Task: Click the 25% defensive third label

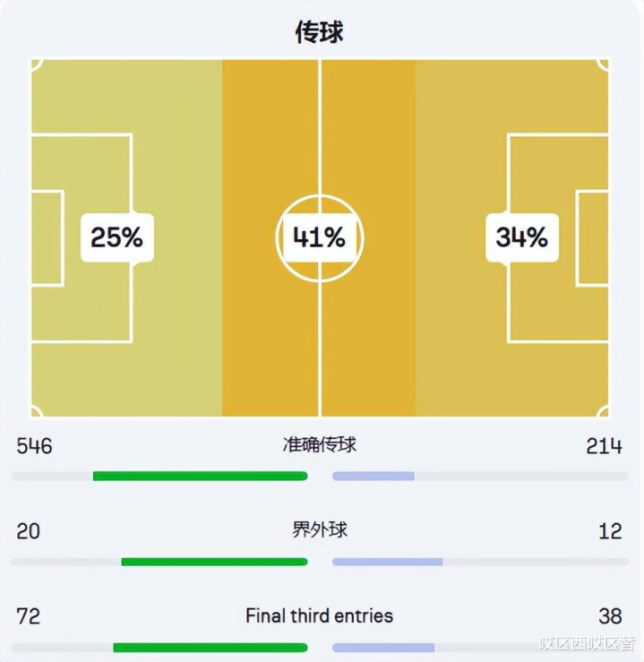Action: [x=117, y=237]
